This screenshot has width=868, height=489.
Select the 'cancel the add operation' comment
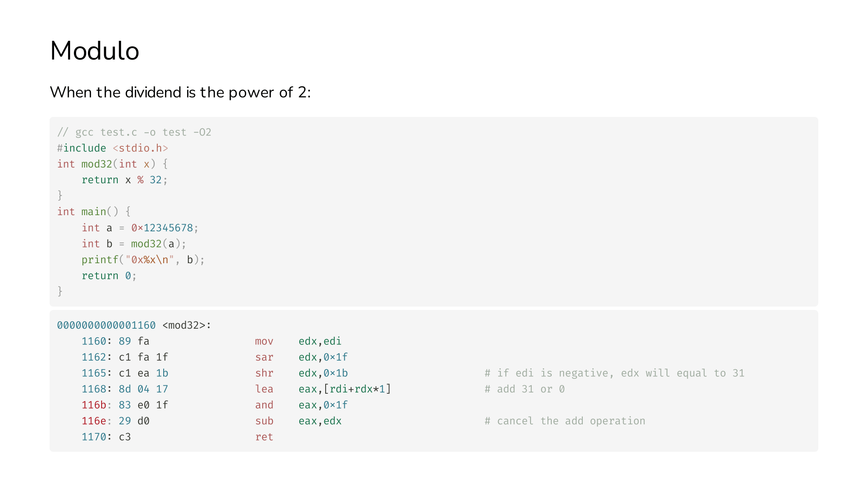565,421
